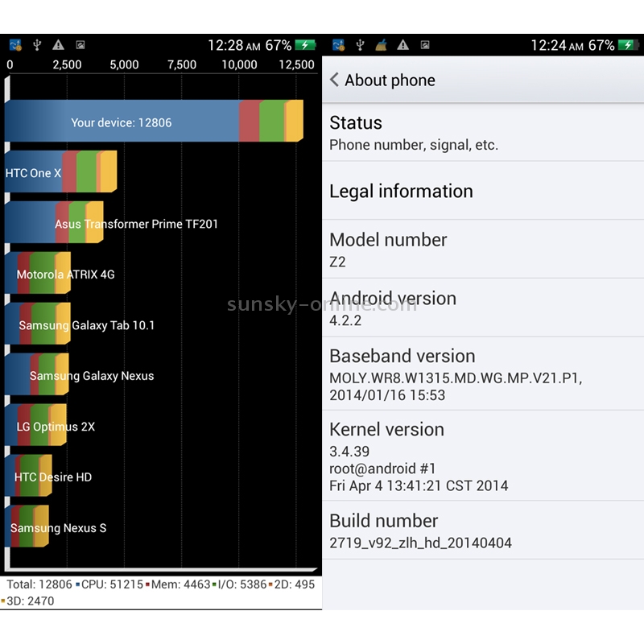Image resolution: width=644 pixels, height=644 pixels.
Task: Tap the Samsung Galaxy Tab 10.1 bar
Action: [x=38, y=324]
